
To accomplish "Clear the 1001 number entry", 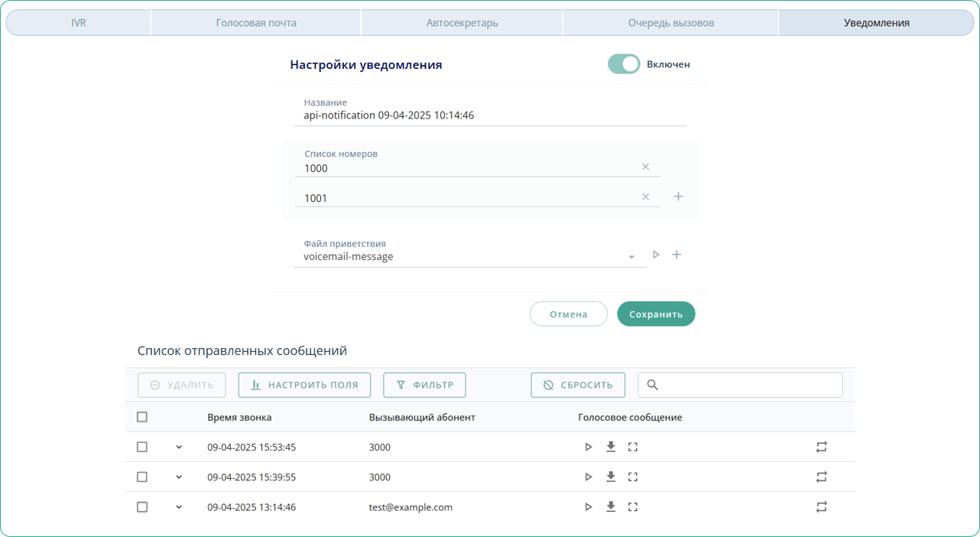I will coord(645,197).
